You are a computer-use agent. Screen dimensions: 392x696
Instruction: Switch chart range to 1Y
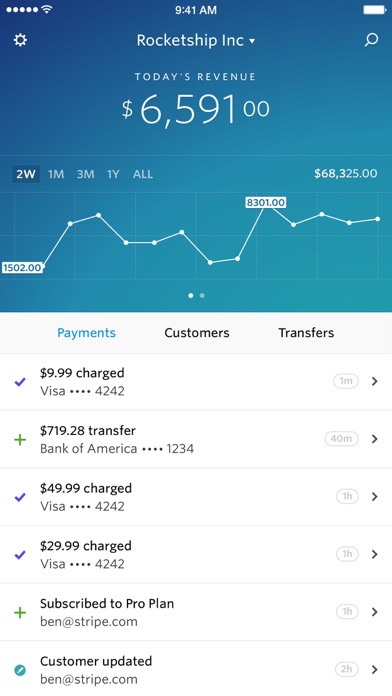tap(113, 174)
